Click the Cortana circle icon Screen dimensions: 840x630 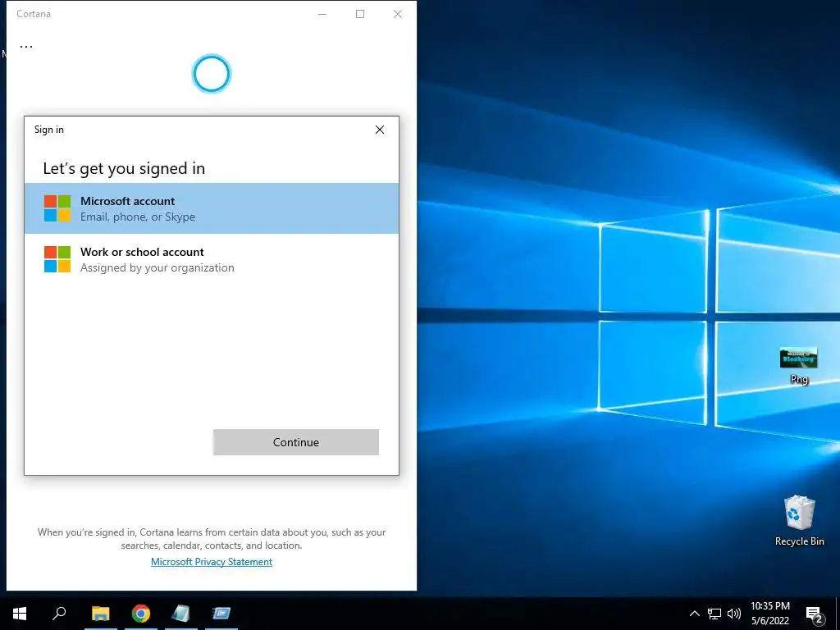click(212, 73)
